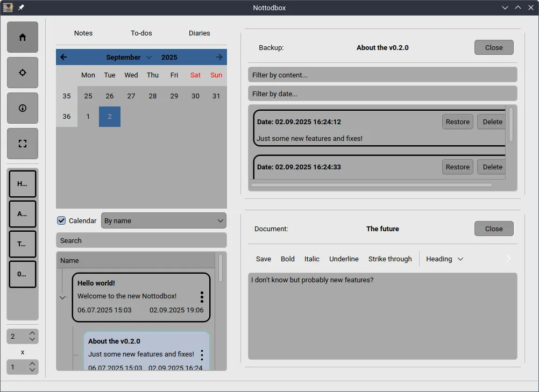The height and width of the screenshot is (392, 539).
Task: Click the backup list horizontal scrollbar
Action: tap(372, 185)
